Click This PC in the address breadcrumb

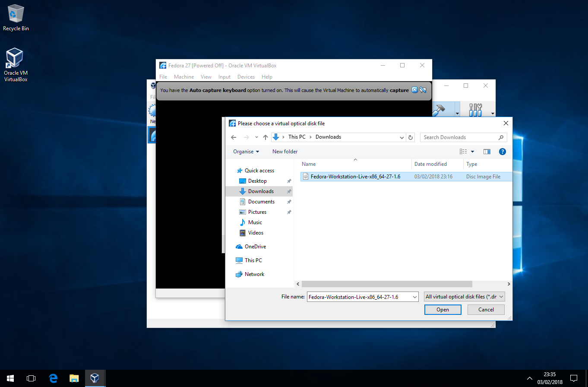pos(297,137)
